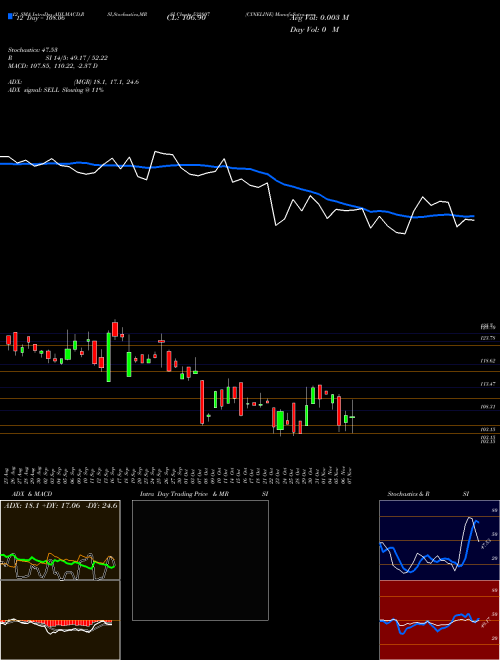Click the 118.62 price axis label
The width and height of the screenshot is (500, 660).
487,361
